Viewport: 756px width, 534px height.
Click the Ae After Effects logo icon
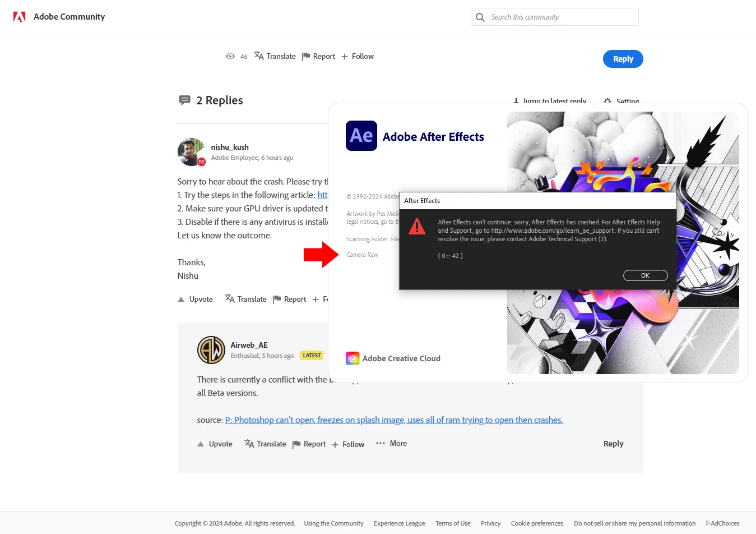point(361,136)
